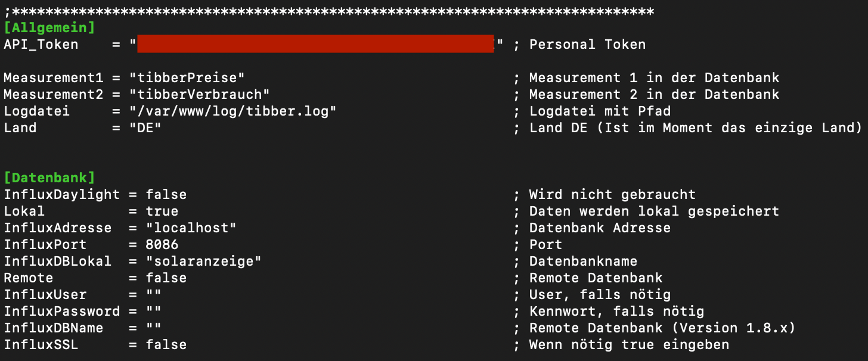Screen dimensions: 868x361
Task: Click the Lokal true value
Action: [x=162, y=211]
